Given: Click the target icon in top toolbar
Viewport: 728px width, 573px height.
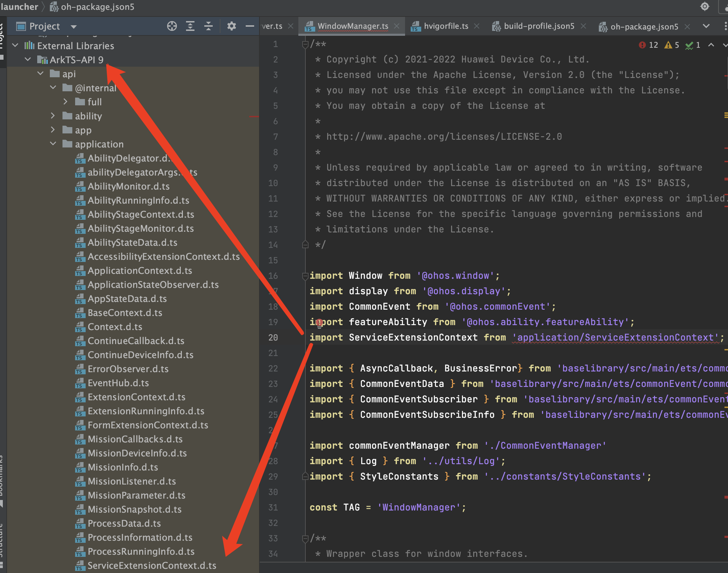Looking at the screenshot, I should 704,7.
